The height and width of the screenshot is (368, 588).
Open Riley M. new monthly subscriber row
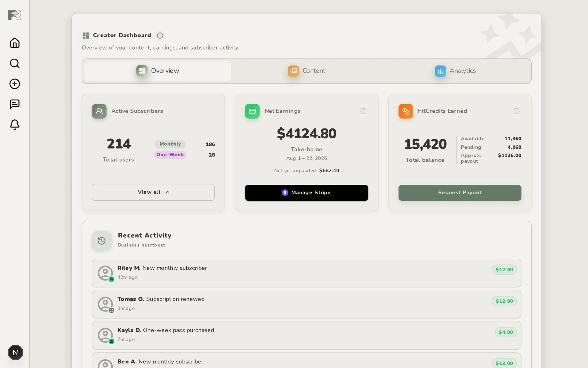tap(307, 273)
